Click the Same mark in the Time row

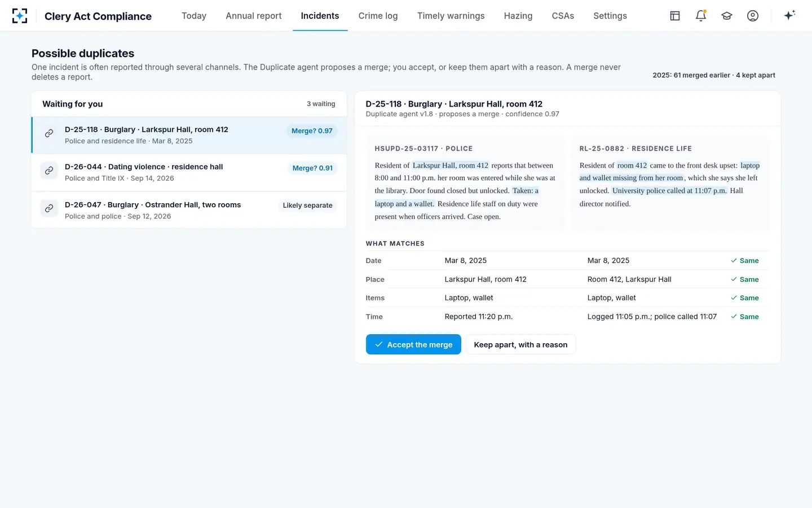point(744,317)
